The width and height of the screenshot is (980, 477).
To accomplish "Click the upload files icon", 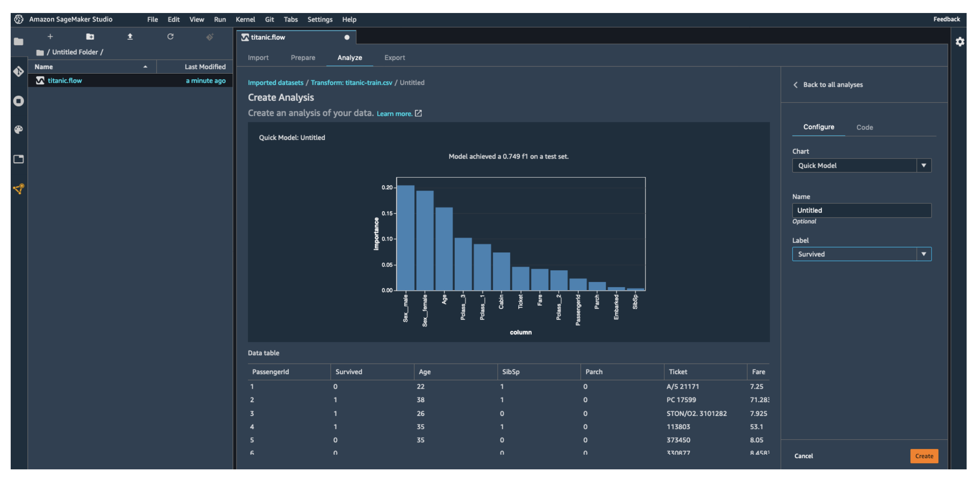I will (130, 37).
